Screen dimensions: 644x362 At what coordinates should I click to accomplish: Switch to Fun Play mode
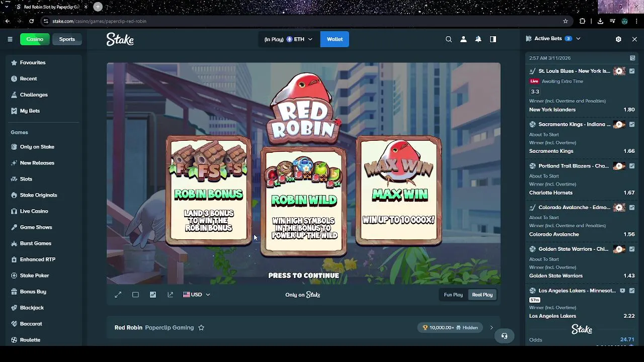(x=453, y=295)
